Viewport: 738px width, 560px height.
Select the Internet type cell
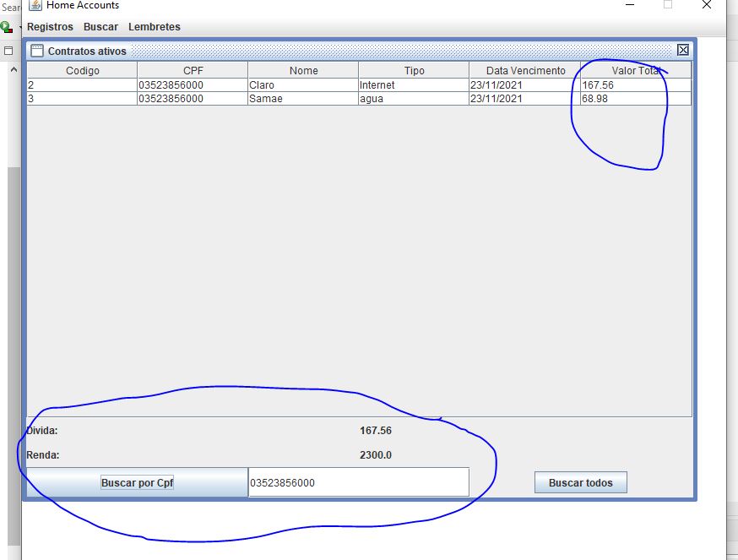click(x=414, y=85)
